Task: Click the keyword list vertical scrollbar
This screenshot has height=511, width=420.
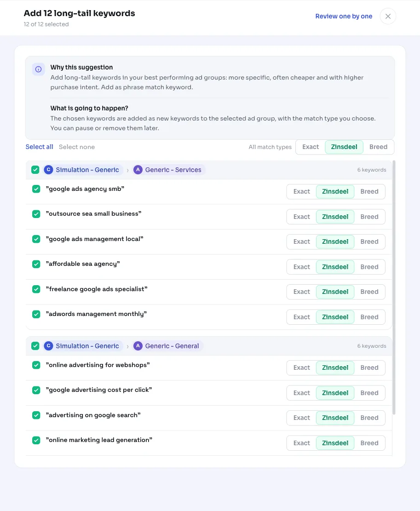Action: tap(394, 287)
